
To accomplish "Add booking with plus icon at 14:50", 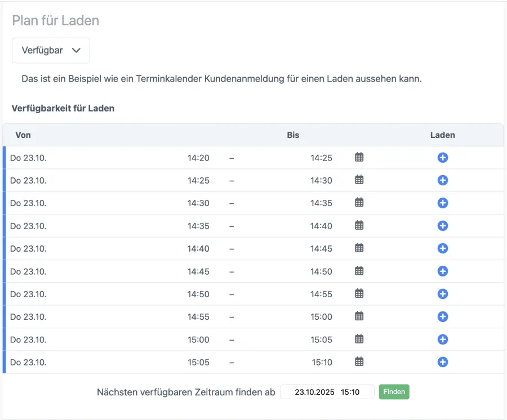I will pyautogui.click(x=443, y=294).
